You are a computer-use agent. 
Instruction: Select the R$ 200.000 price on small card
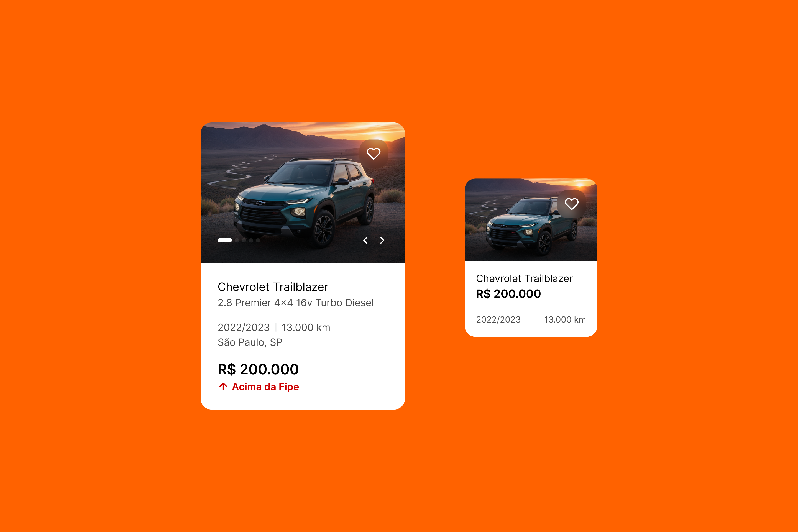508,294
